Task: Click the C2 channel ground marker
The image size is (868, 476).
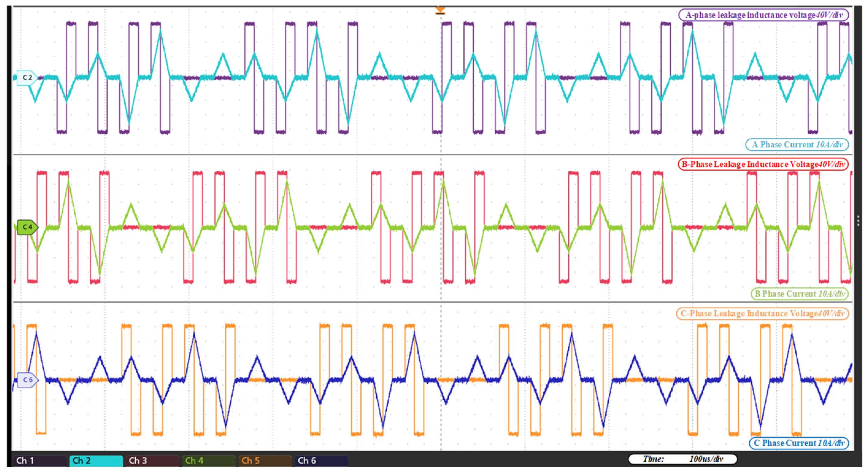Action: coord(27,78)
